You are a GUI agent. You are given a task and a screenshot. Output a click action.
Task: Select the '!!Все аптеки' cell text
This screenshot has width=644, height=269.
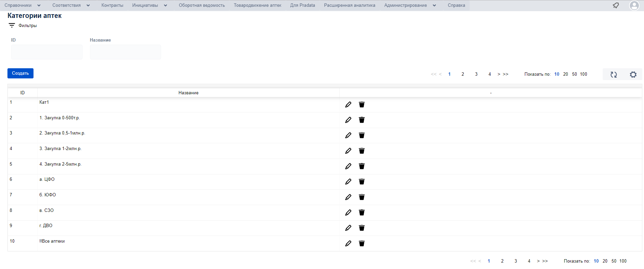pos(52,241)
